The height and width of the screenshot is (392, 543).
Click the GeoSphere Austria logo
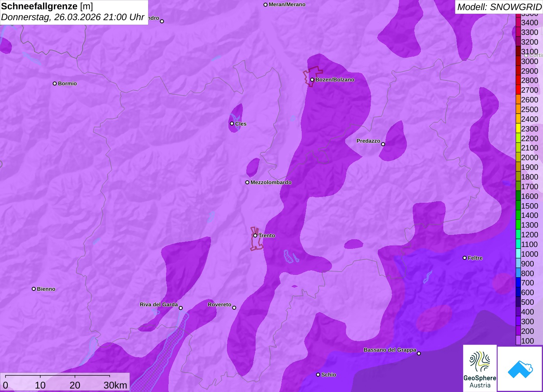pyautogui.click(x=480, y=368)
